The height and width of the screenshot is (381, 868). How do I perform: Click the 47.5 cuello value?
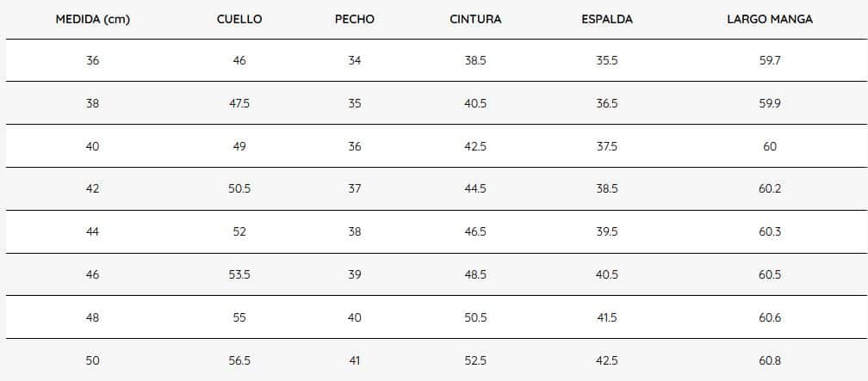coord(239,103)
